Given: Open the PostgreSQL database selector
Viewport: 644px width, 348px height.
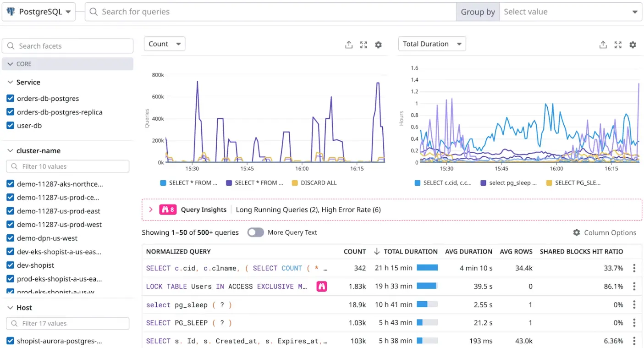Looking at the screenshot, I should 38,11.
